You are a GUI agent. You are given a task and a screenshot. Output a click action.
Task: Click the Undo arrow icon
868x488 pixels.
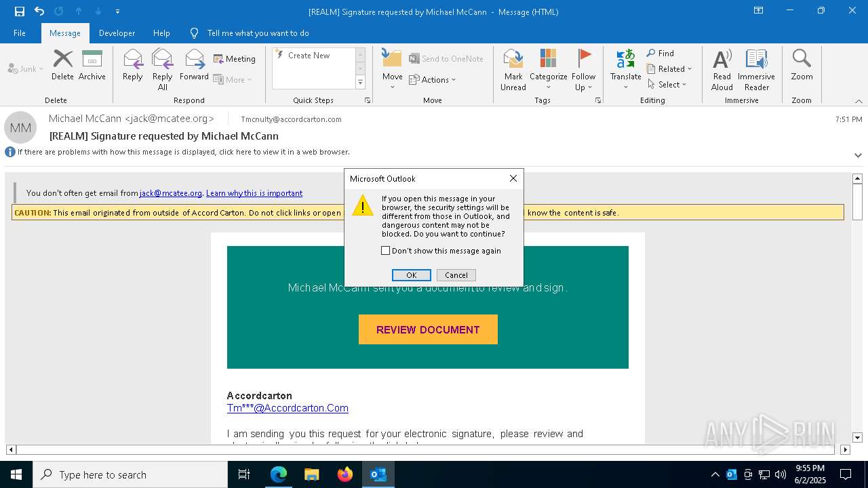[x=39, y=11]
